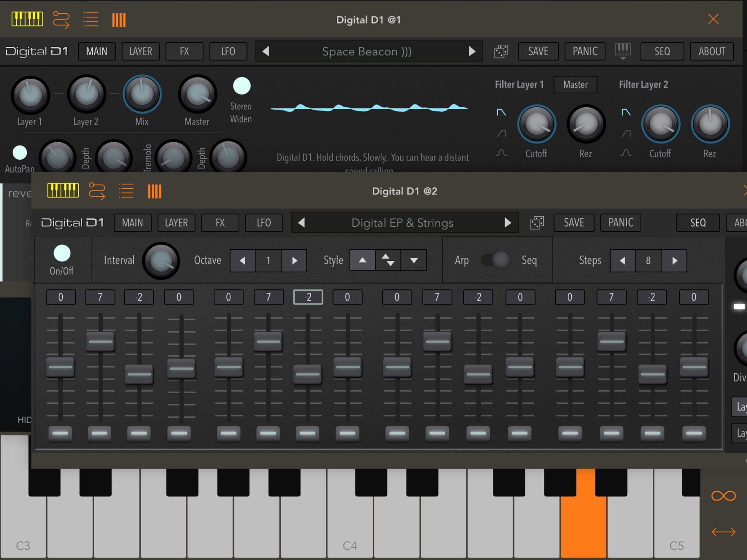The width and height of the screenshot is (747, 560).
Task: Select the yellow keyboard icon in top toolbar
Action: (27, 19)
